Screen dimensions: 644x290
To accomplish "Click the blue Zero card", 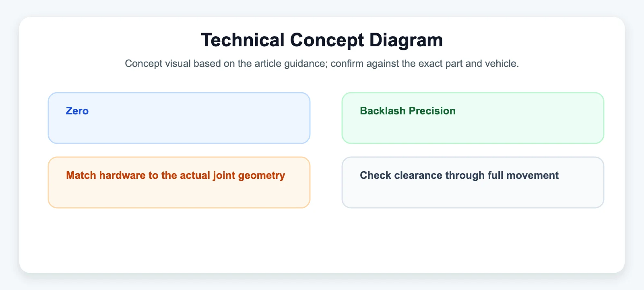I will (179, 118).
